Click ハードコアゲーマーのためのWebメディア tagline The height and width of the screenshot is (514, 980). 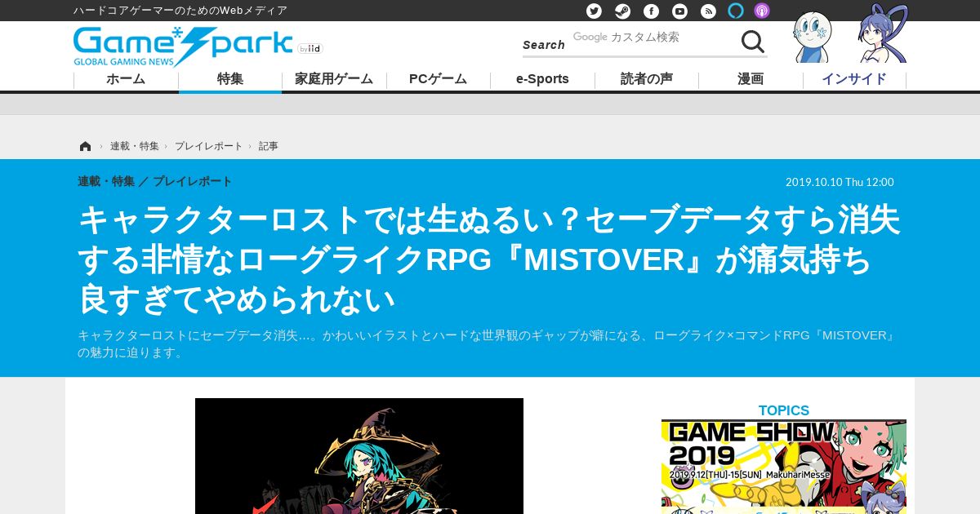click(180, 11)
